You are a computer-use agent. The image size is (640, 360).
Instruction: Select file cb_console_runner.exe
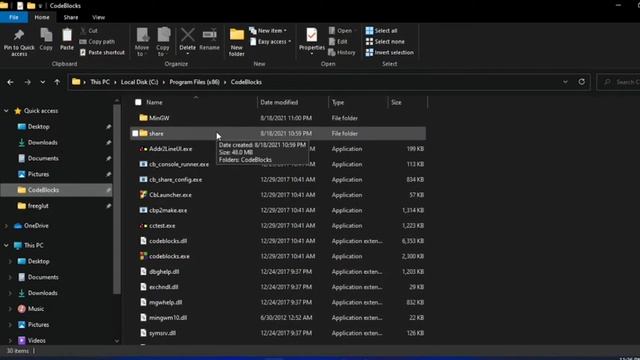click(179, 164)
